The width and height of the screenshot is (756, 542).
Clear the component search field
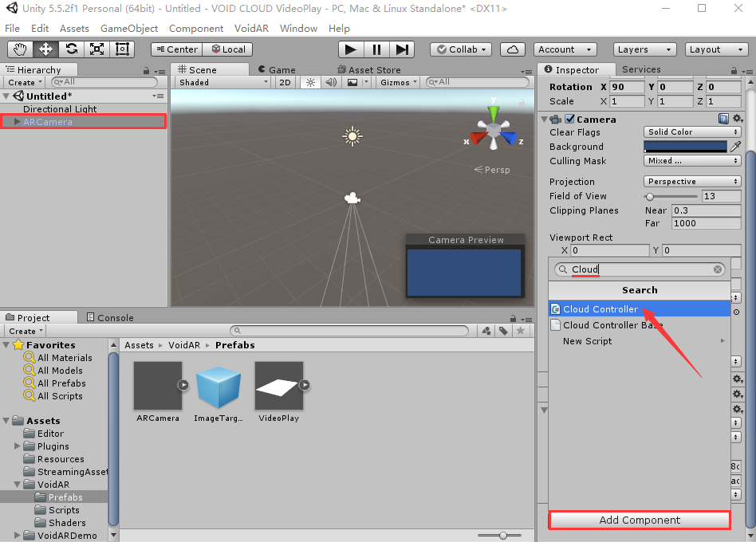click(x=718, y=269)
